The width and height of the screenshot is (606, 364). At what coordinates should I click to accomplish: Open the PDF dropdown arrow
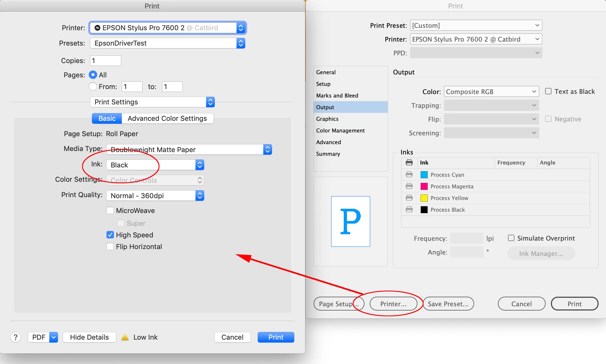click(x=54, y=337)
